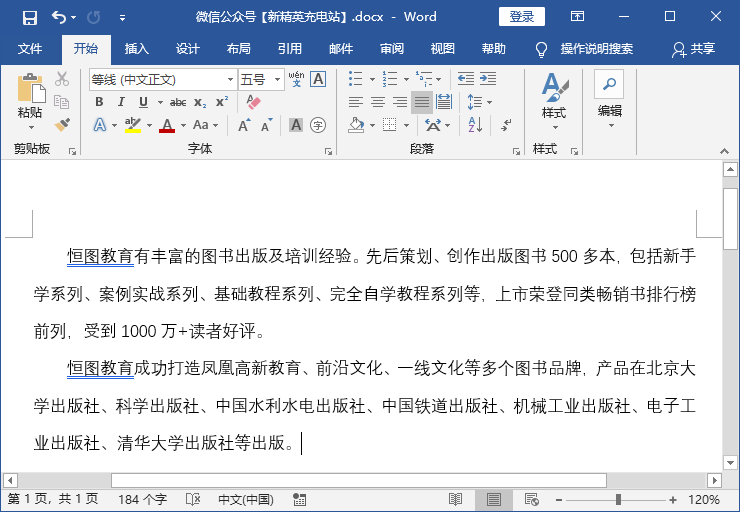Click the Save icon in title bar
The height and width of the screenshot is (512, 740).
pos(30,17)
